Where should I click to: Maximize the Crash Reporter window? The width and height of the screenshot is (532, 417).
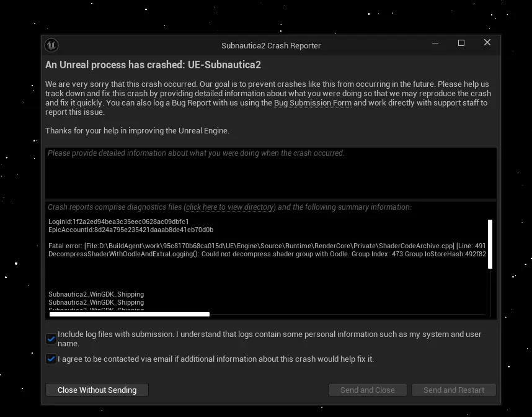[x=461, y=43]
